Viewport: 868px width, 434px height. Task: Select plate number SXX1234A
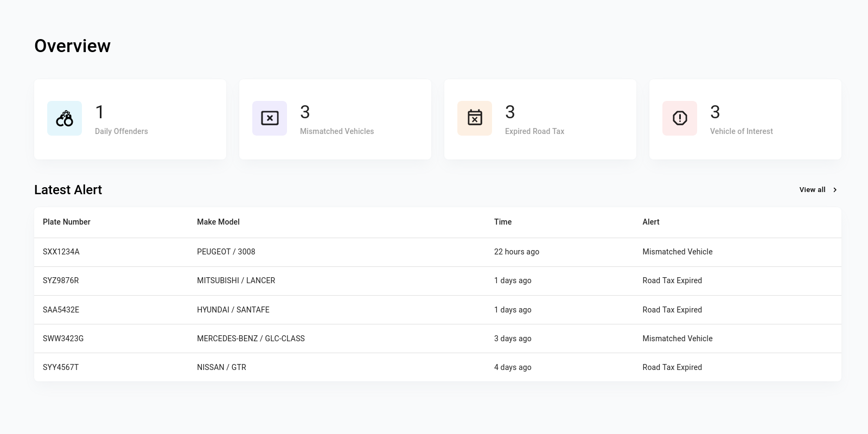click(x=61, y=252)
